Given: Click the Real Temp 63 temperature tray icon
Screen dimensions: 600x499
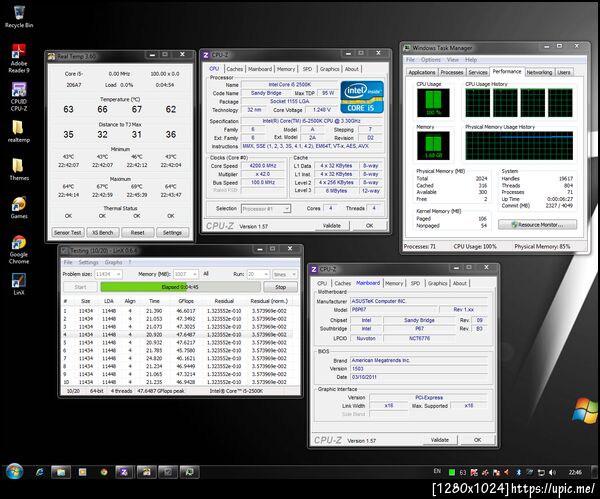Looking at the screenshot, I should 463,473.
